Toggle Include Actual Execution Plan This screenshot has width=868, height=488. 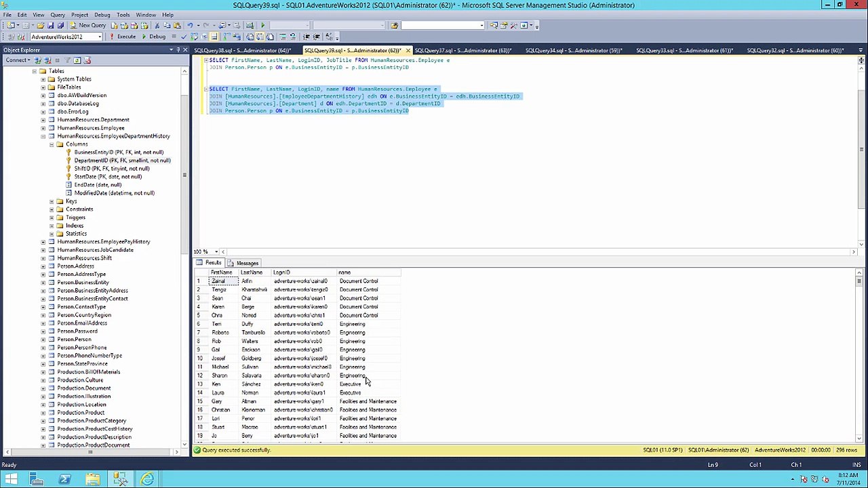point(226,37)
